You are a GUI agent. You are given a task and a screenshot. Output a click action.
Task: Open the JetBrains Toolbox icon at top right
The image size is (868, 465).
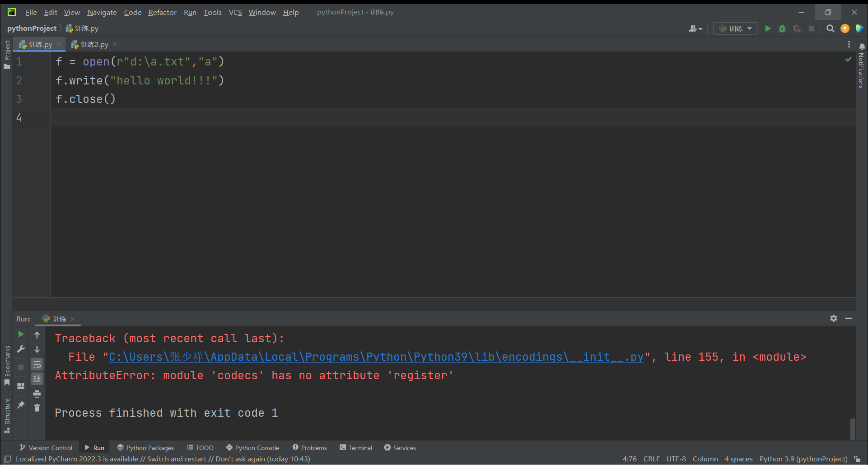point(859,28)
